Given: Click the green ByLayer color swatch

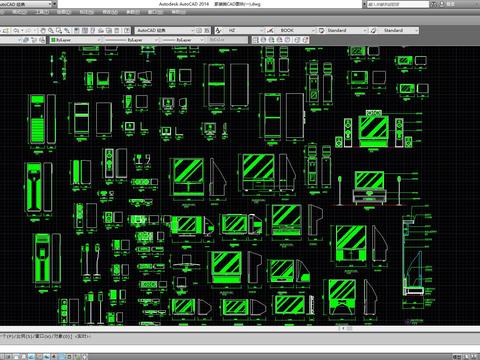Looking at the screenshot, I should click(x=53, y=40).
